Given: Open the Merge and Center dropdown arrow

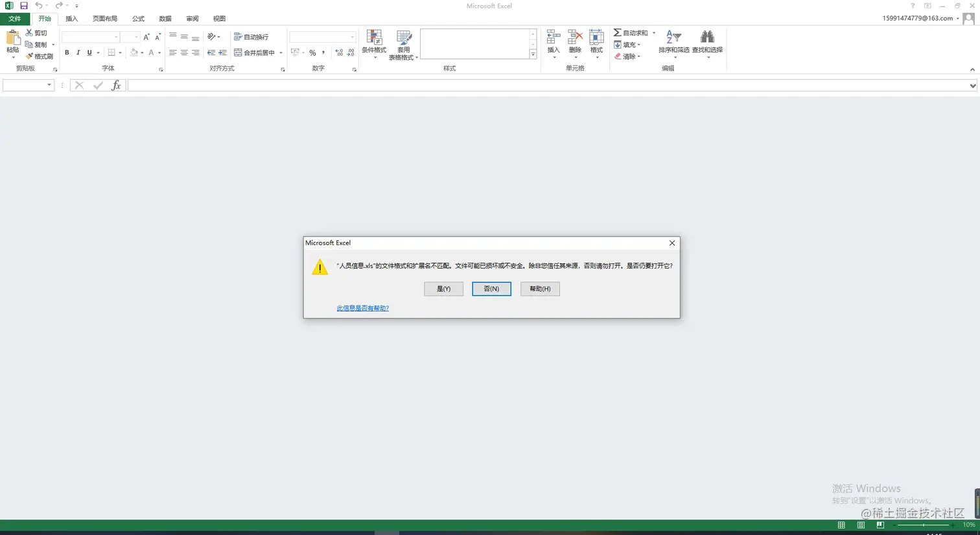Looking at the screenshot, I should 281,53.
